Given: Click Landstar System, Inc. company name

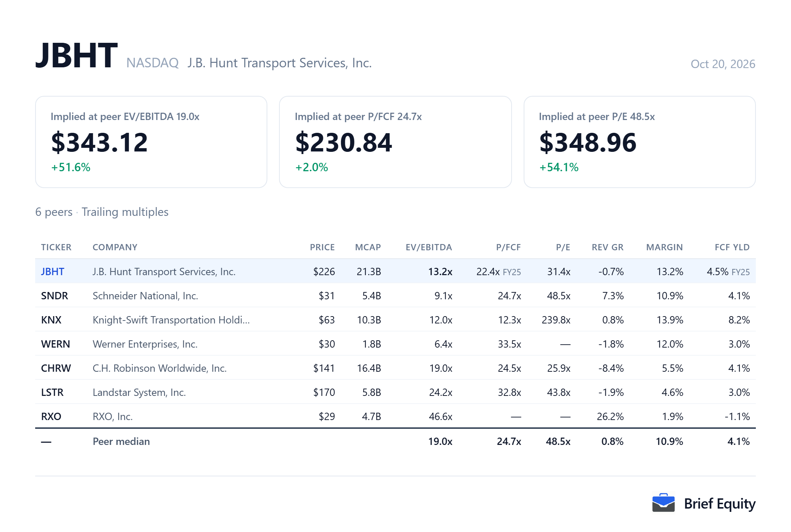Looking at the screenshot, I should (x=139, y=392).
